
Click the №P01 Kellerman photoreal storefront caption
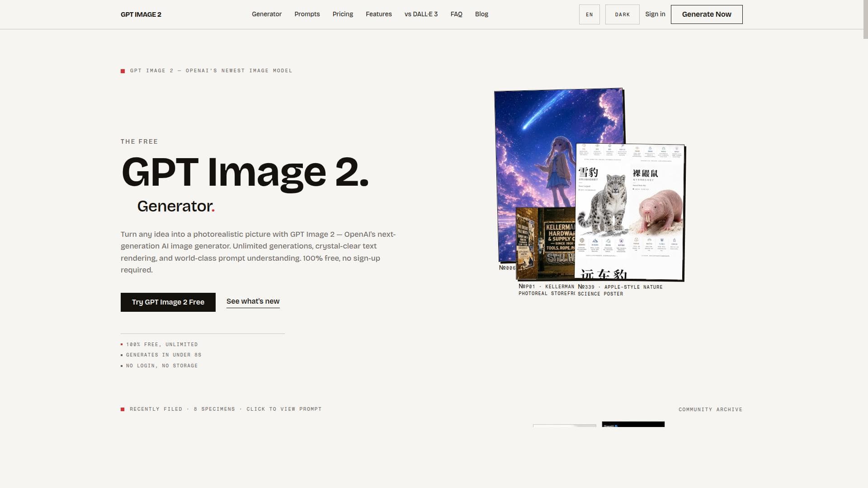pyautogui.click(x=546, y=290)
